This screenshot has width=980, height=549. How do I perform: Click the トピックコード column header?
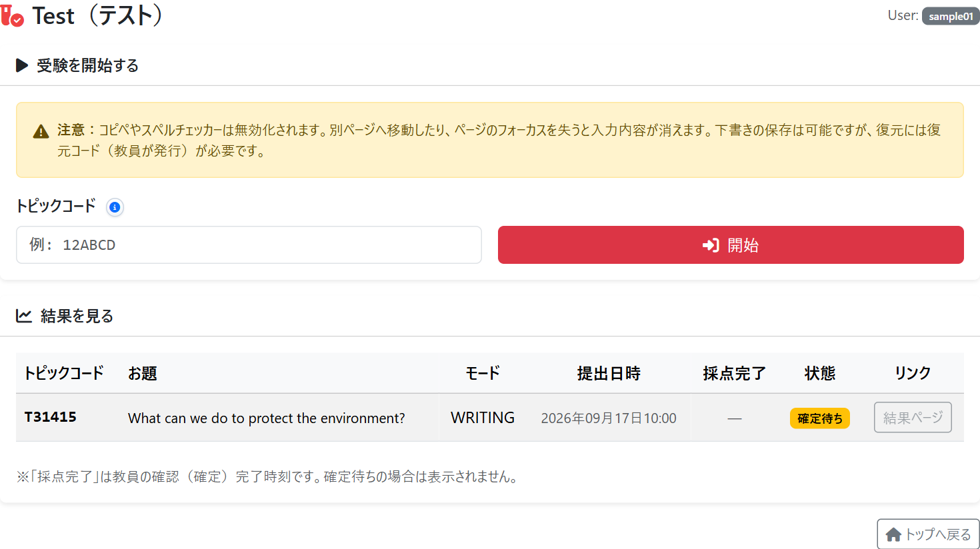click(64, 373)
